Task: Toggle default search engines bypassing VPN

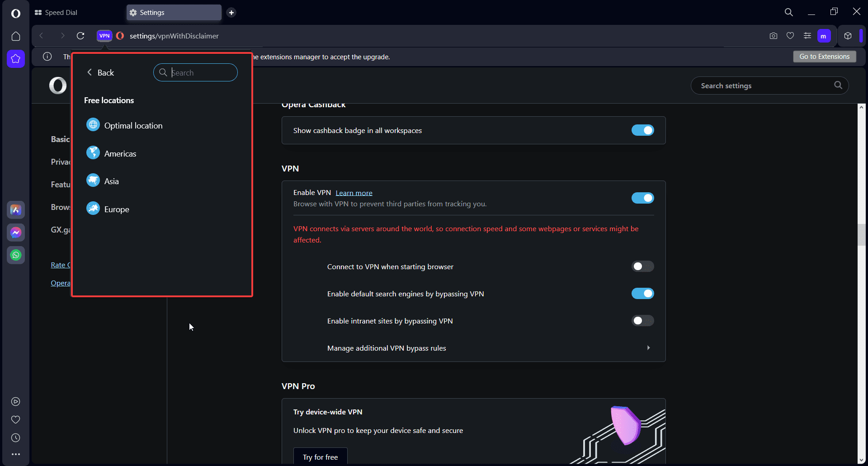Action: point(642,294)
